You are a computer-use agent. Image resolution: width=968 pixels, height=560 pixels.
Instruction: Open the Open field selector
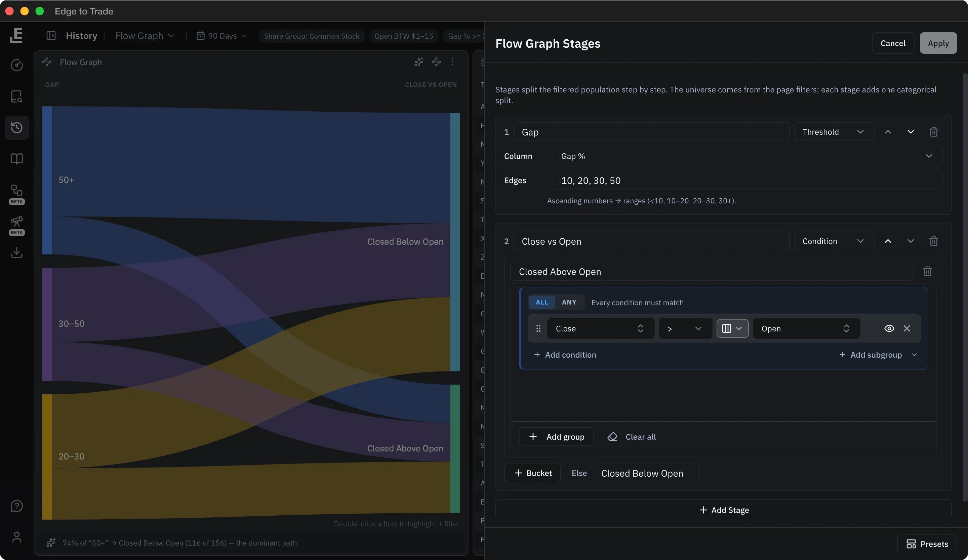[806, 328]
